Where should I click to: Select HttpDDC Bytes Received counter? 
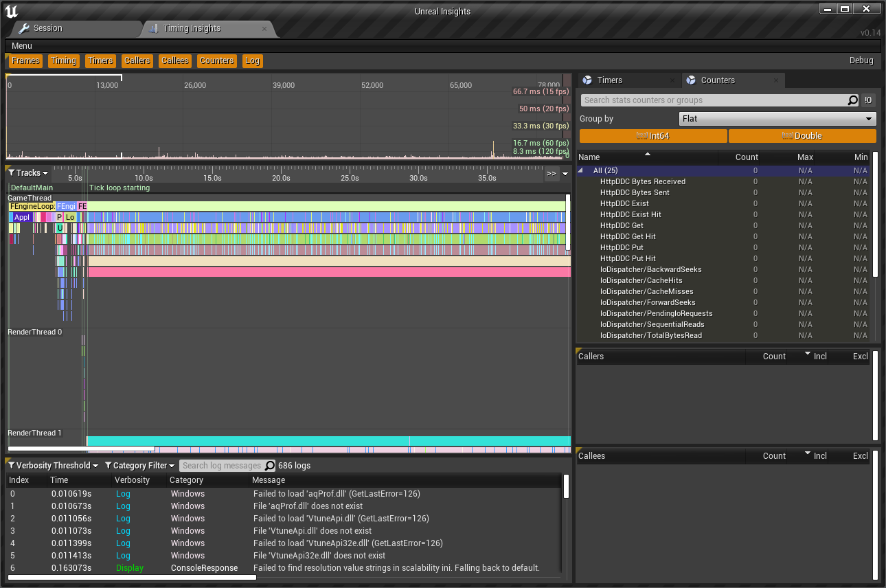pyautogui.click(x=724, y=181)
